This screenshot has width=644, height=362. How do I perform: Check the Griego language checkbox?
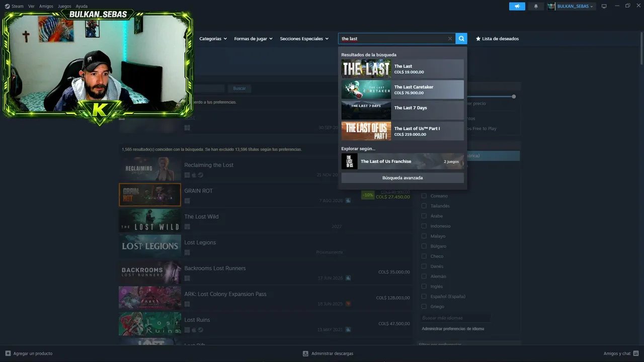[x=424, y=306]
